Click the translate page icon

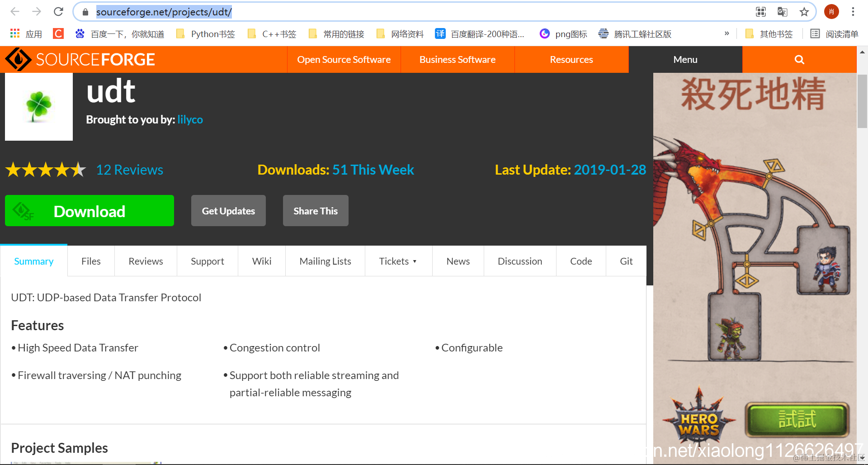783,12
